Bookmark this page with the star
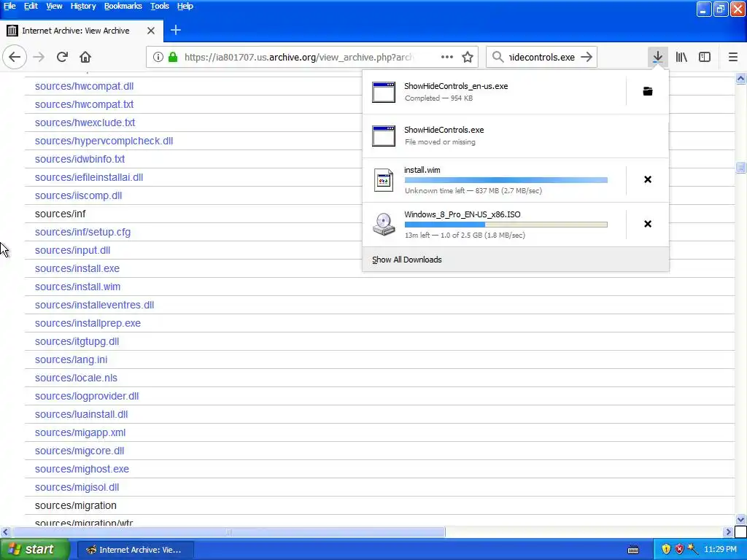 468,57
